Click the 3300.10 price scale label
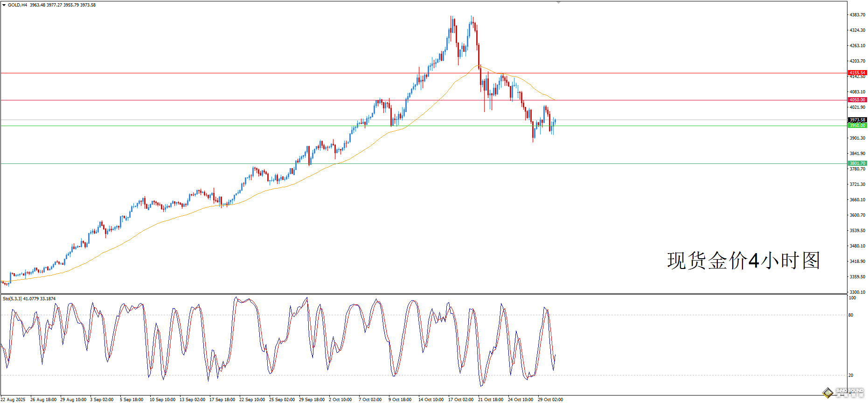Viewport: 868px width, 403px height. pyautogui.click(x=857, y=292)
